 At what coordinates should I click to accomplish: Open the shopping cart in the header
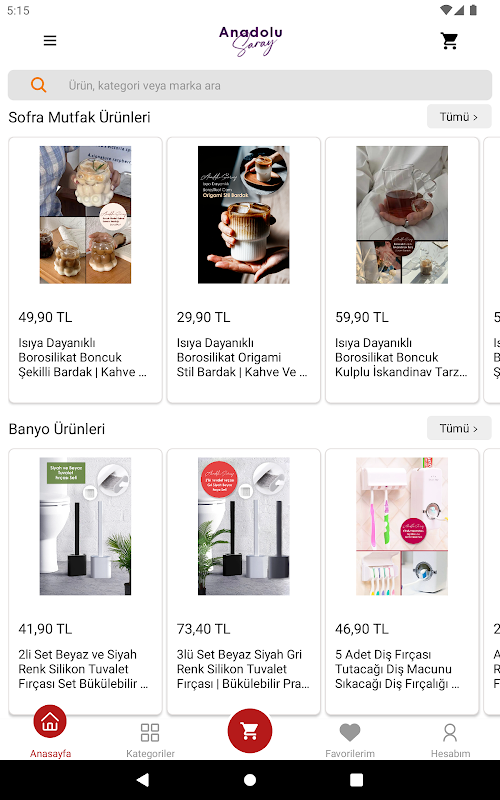tap(449, 41)
